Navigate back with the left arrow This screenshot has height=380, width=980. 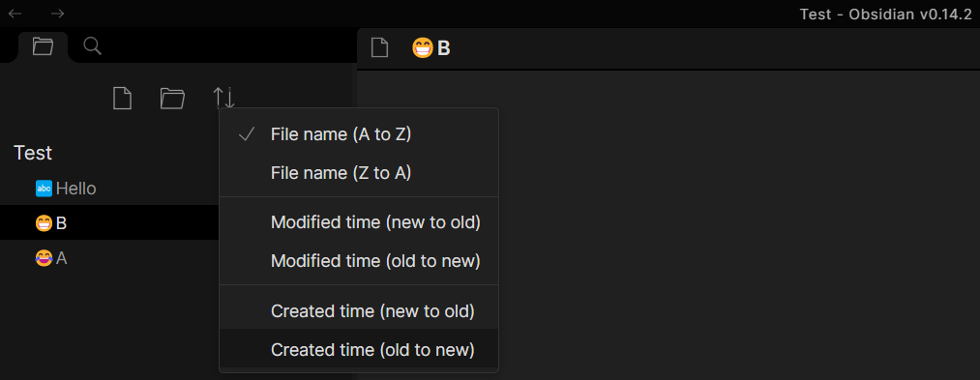(x=15, y=14)
